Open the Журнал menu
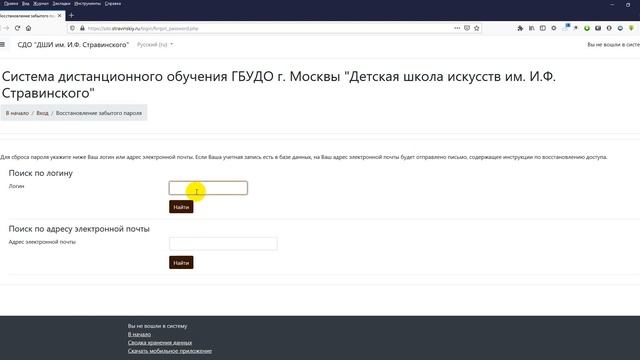Screen dimensions: 640x360 coord(41,3)
